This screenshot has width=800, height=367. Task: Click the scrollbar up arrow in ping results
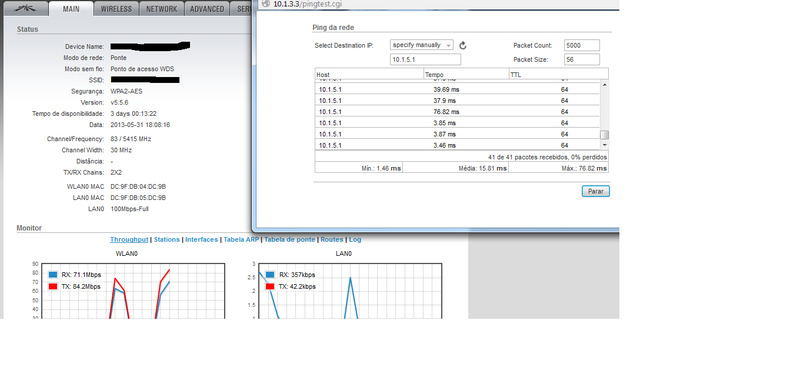[x=605, y=85]
